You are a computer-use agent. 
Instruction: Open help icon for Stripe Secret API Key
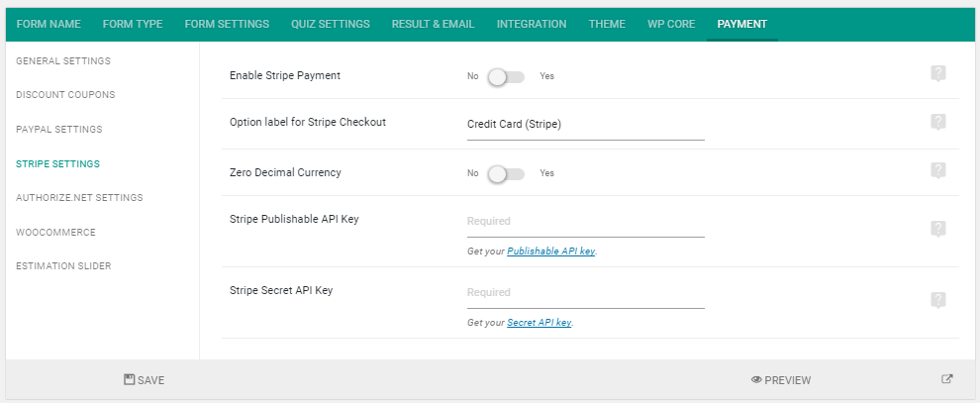[937, 300]
